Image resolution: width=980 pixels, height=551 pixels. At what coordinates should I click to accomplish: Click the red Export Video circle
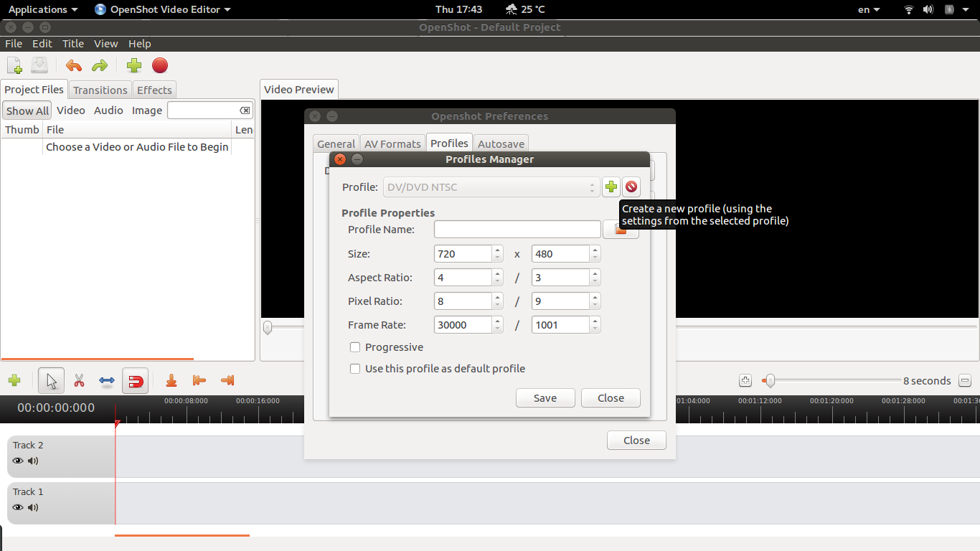pyautogui.click(x=160, y=66)
